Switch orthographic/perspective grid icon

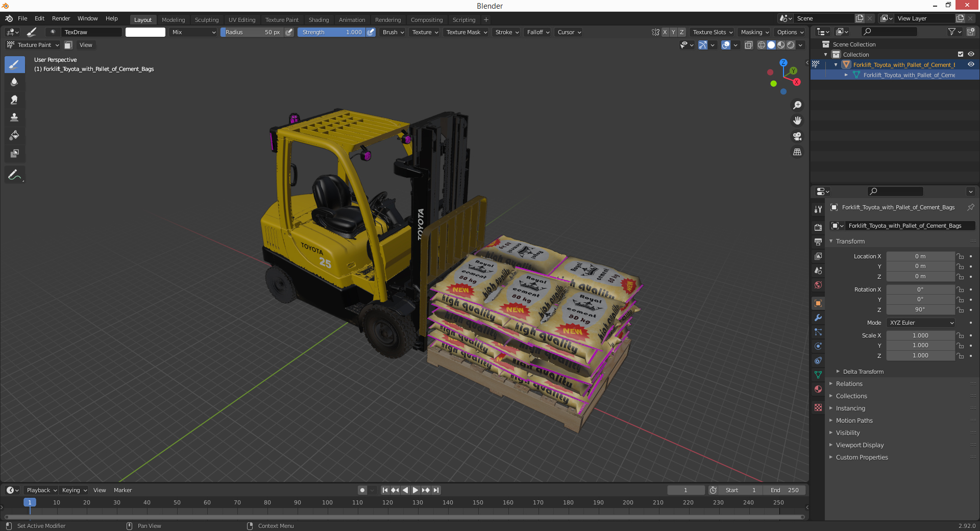tap(797, 152)
